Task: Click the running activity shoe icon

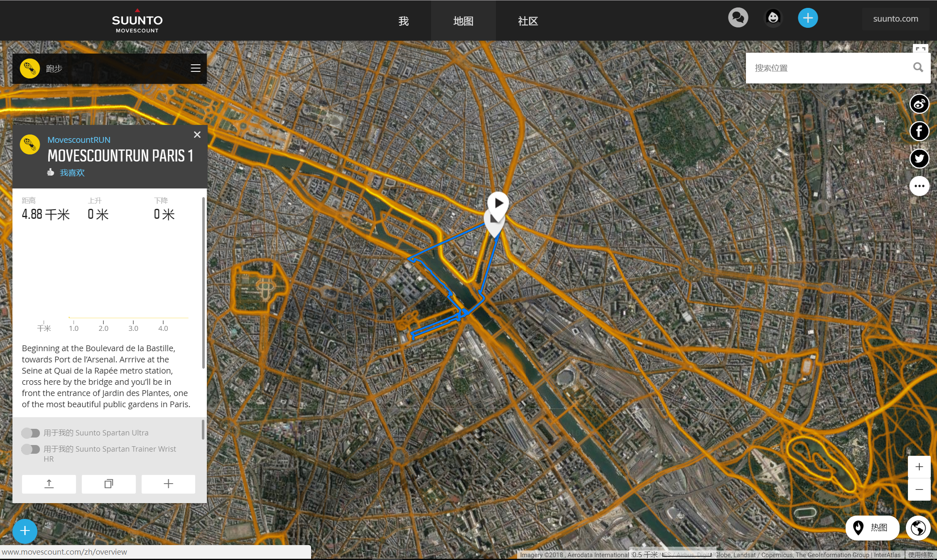Action: (30, 68)
